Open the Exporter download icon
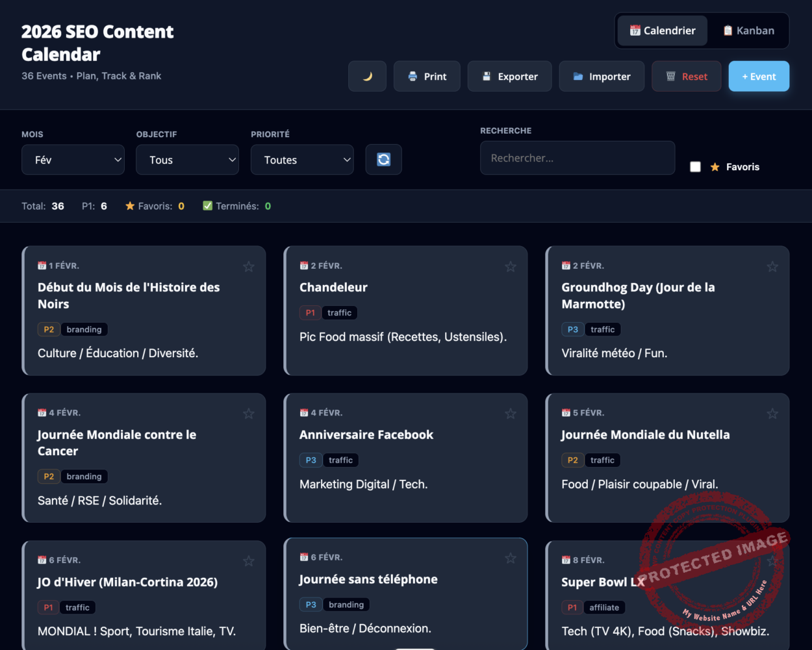Screen dimensions: 812x650 pos(487,76)
